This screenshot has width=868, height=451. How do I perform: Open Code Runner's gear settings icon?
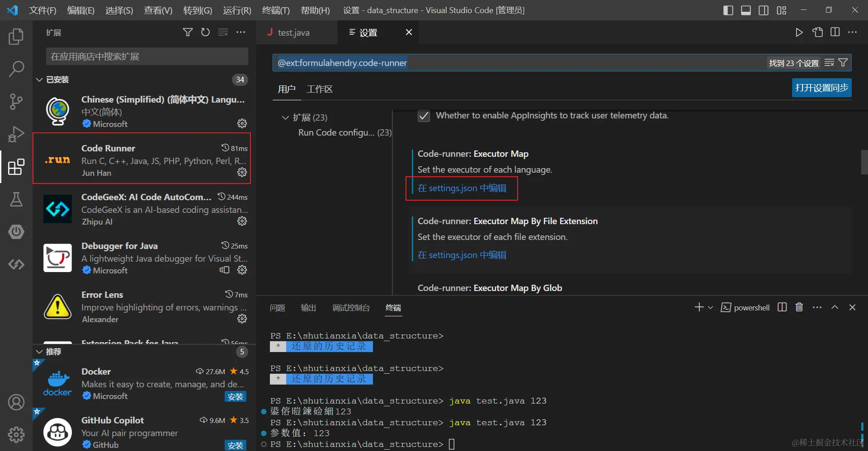coord(242,172)
